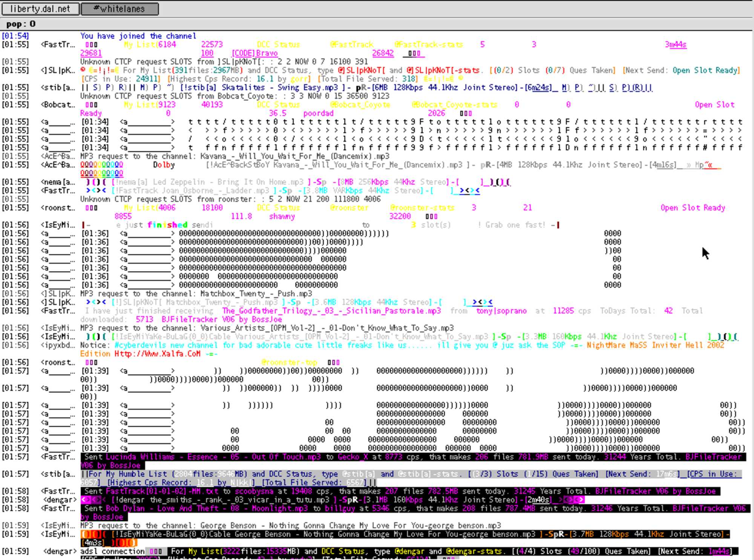Click the @roonster-top trigger text
Image resolution: width=754 pixels, height=560 pixels.
(289, 363)
